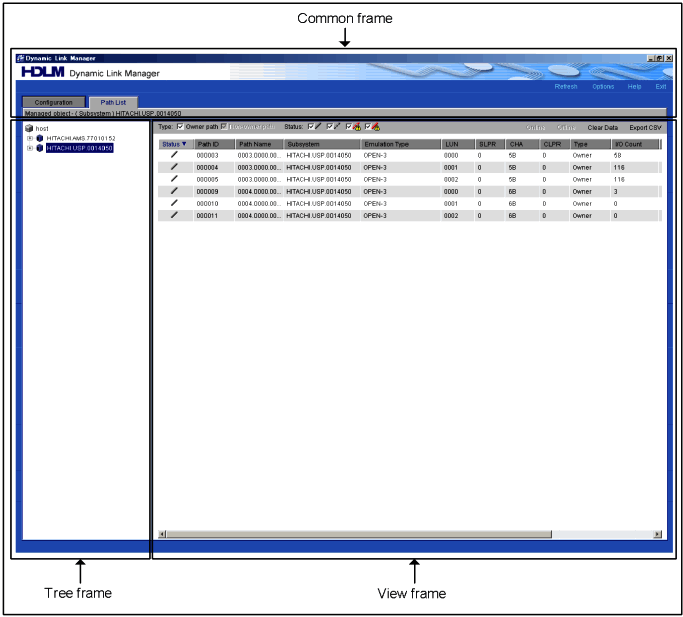
Task: Click the Path Name column header
Action: coord(260,144)
